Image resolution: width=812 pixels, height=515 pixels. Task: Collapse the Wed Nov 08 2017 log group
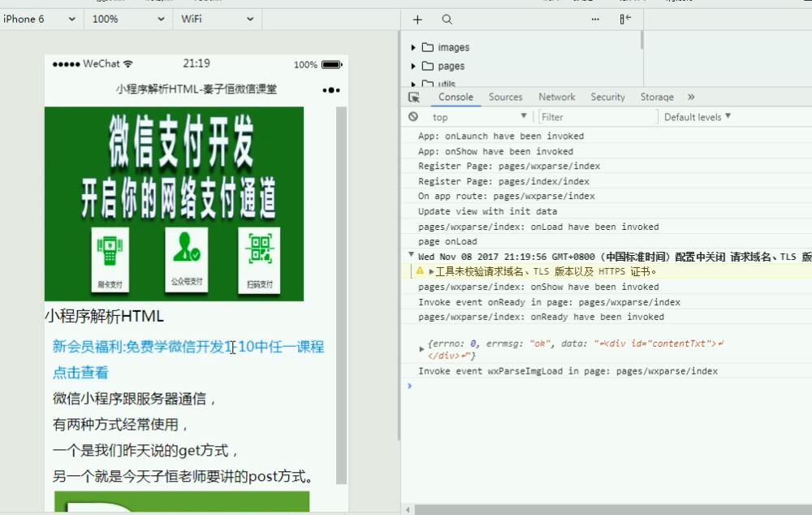pyautogui.click(x=411, y=254)
